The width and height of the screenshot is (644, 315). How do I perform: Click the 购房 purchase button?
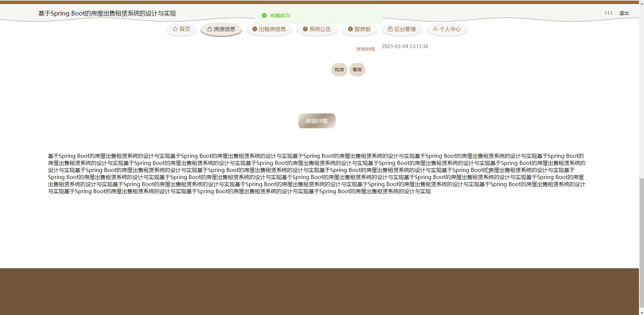[x=339, y=70]
